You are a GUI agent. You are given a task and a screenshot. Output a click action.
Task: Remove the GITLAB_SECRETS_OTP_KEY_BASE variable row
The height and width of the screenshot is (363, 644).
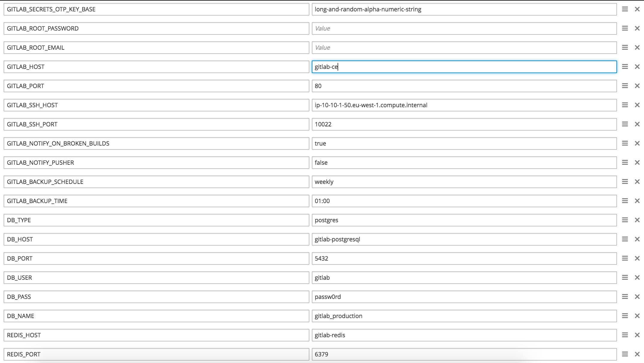point(637,9)
